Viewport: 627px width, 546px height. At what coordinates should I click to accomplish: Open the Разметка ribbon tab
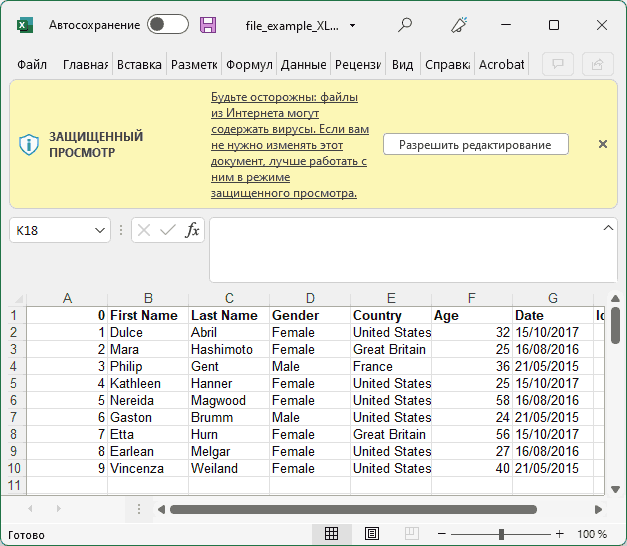[x=194, y=64]
